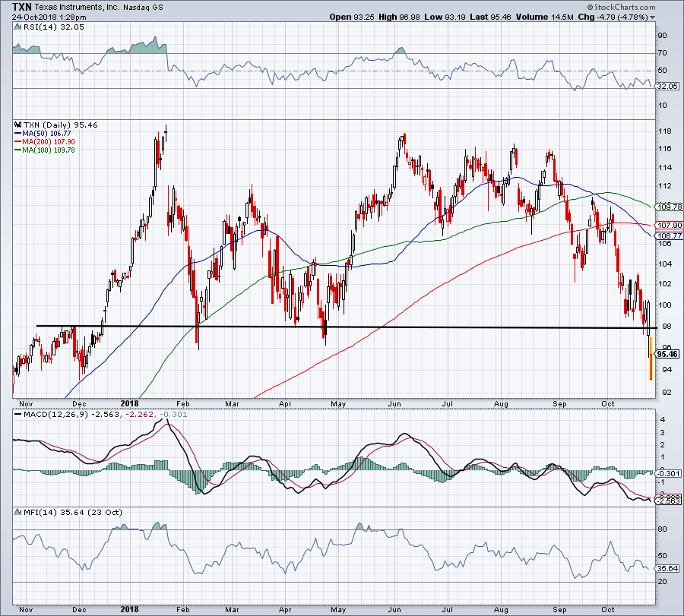Image resolution: width=684 pixels, height=616 pixels.
Task: Click the 32.05 RSI value tag
Action: coord(667,87)
